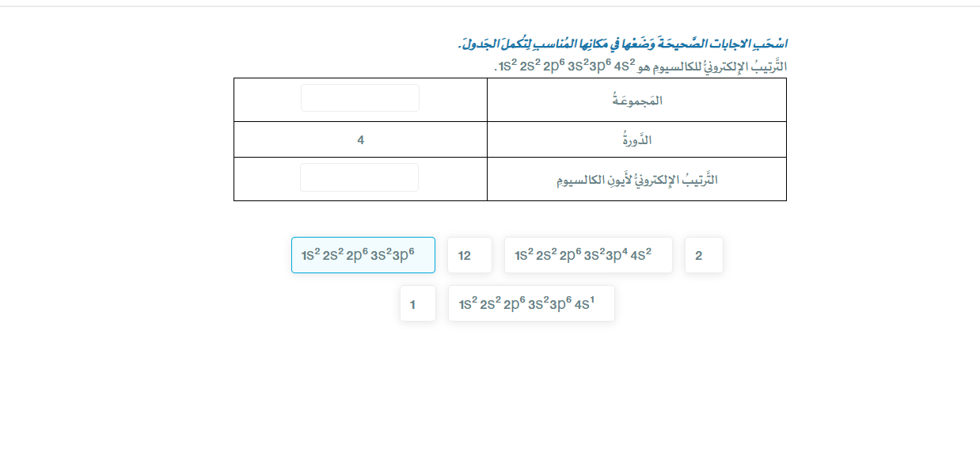Screen dimensions: 980x461
Task: Select the 1s² 2s² 2p⁶ 3s²3p⁶ 4s¹ tile
Action: tap(530, 303)
